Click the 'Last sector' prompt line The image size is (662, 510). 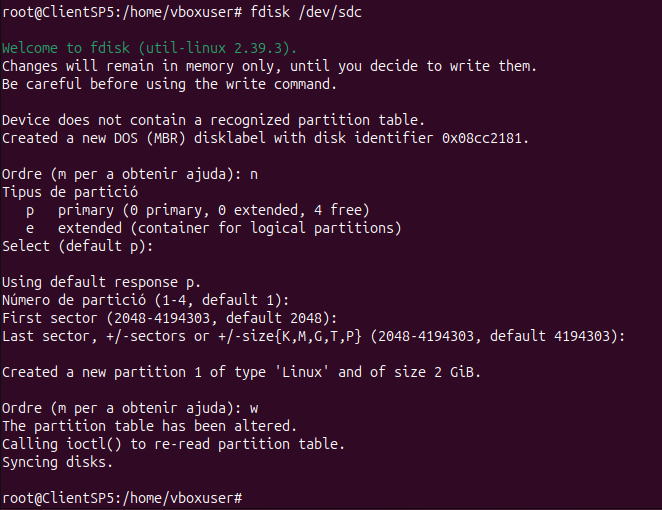tap(313, 336)
